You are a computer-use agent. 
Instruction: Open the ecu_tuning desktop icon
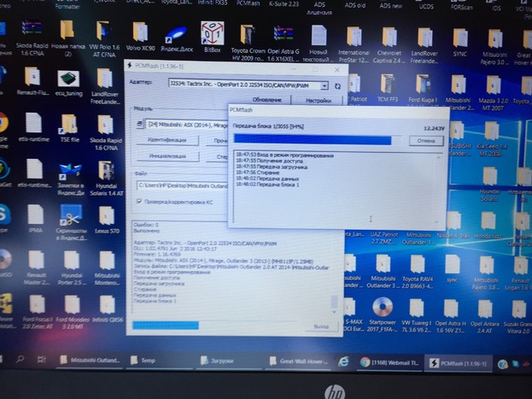point(68,82)
